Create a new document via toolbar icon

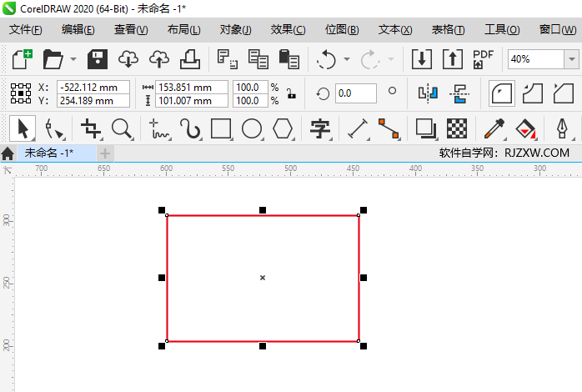pos(23,59)
